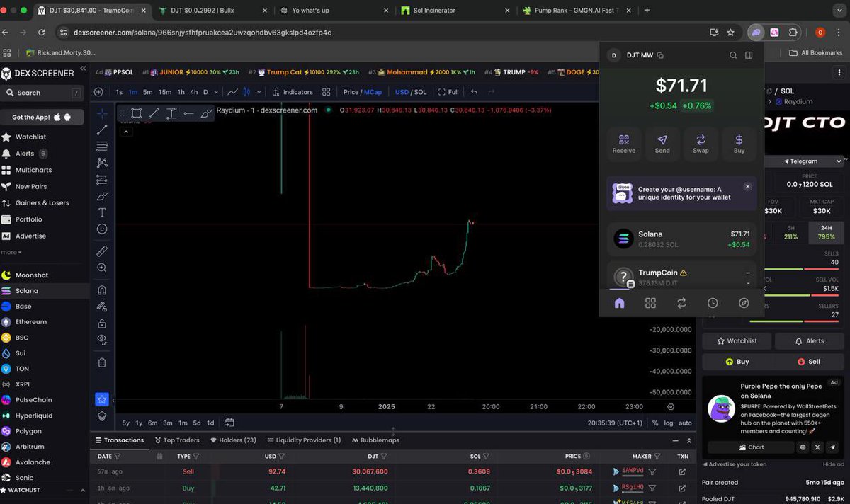The width and height of the screenshot is (850, 504).
Task: Open go-to-date calendar icon
Action: (x=229, y=423)
